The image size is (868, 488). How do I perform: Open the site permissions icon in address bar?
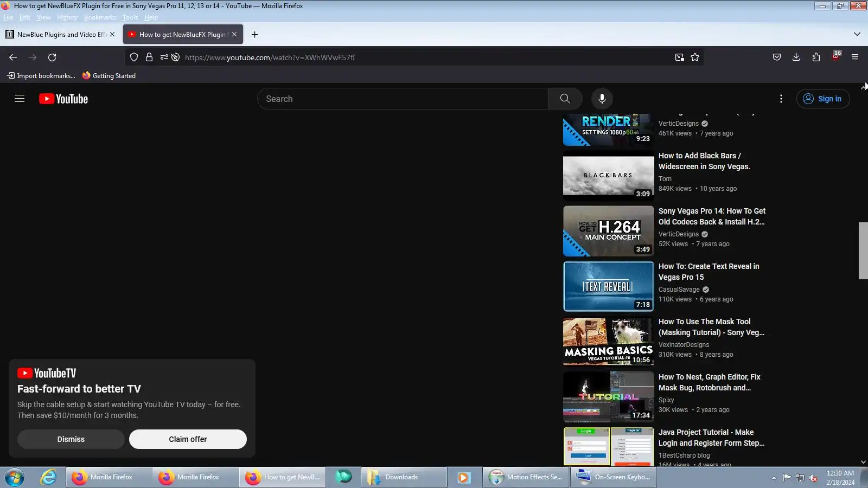[164, 57]
